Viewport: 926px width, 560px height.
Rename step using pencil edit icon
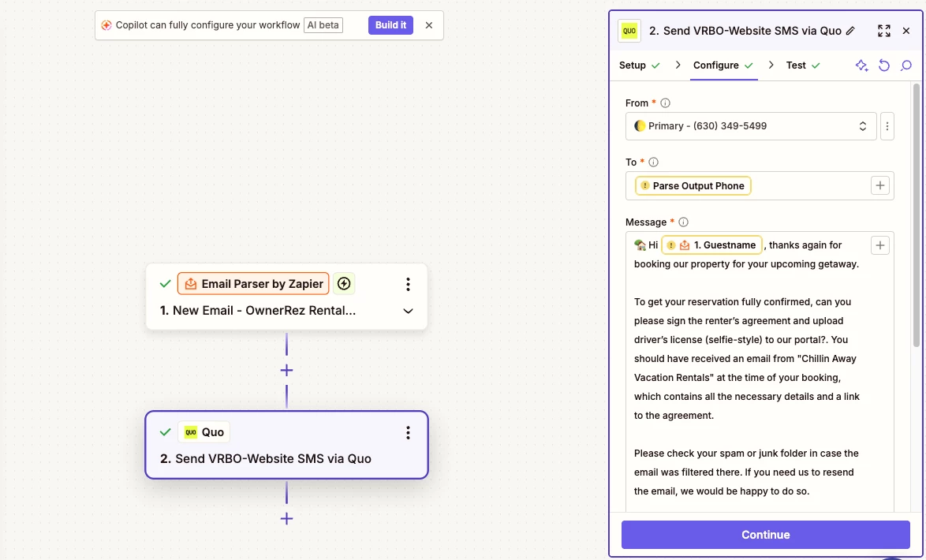click(850, 31)
